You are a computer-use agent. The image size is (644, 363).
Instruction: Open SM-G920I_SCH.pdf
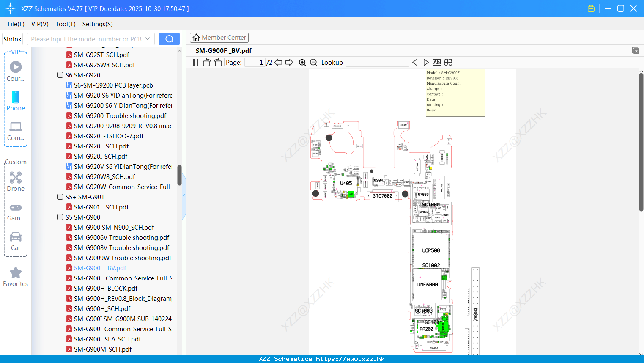(x=101, y=156)
